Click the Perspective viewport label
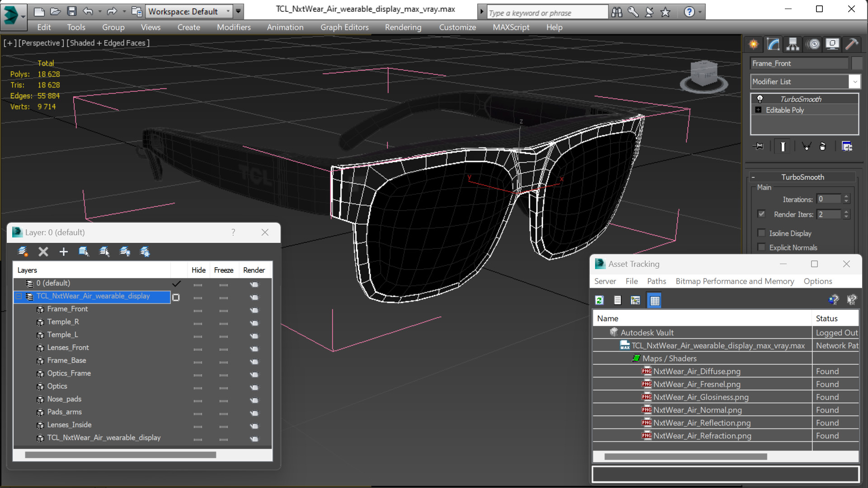 [x=41, y=43]
